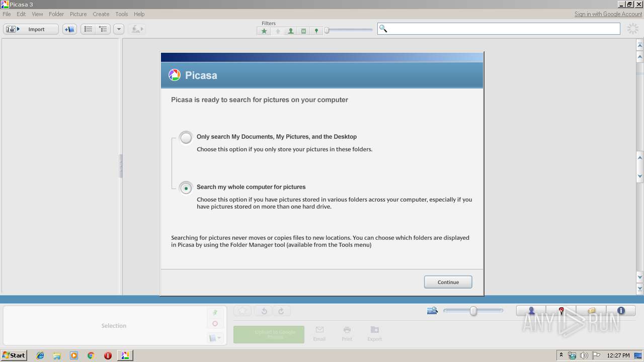Open the Create menu
The image size is (644, 362).
click(101, 14)
